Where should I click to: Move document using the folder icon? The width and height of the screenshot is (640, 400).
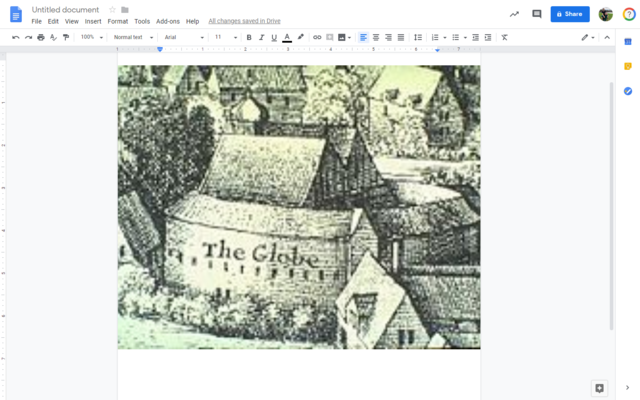125,9
